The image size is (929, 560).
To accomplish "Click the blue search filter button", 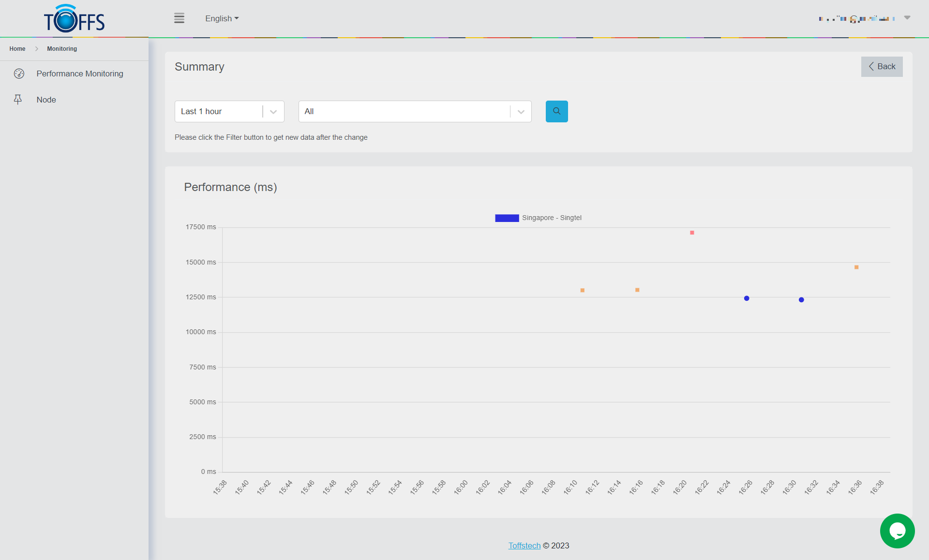I will (x=556, y=111).
